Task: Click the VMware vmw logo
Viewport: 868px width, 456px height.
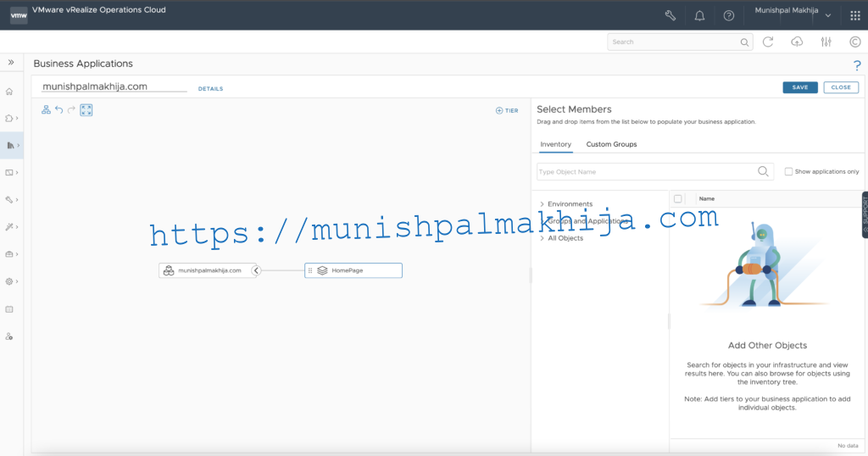Action: tap(19, 15)
